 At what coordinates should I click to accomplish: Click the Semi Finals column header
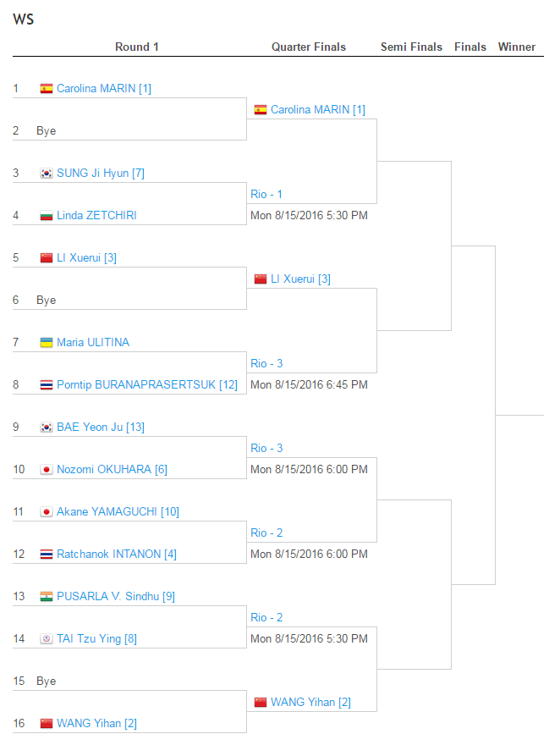pos(411,47)
